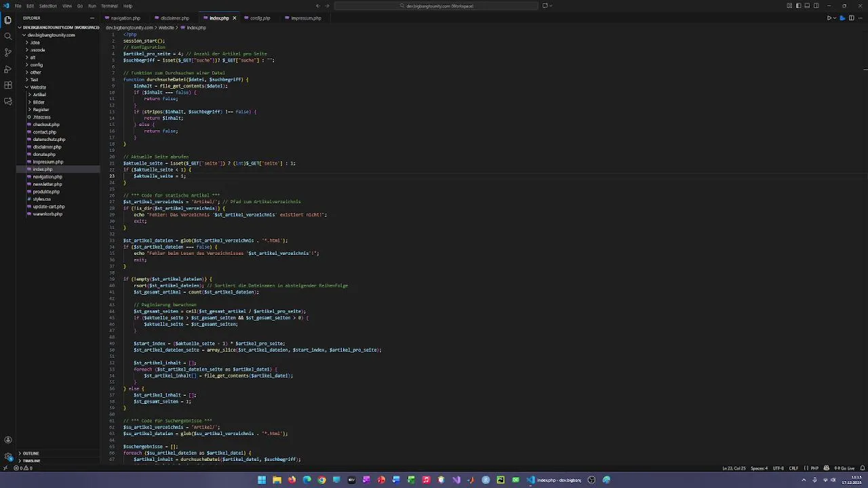Open the Help menu

(128, 6)
